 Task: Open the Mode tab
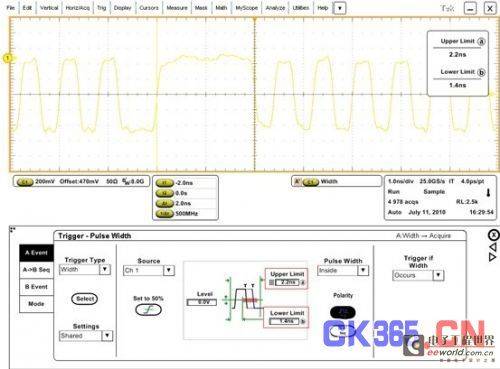click(36, 304)
